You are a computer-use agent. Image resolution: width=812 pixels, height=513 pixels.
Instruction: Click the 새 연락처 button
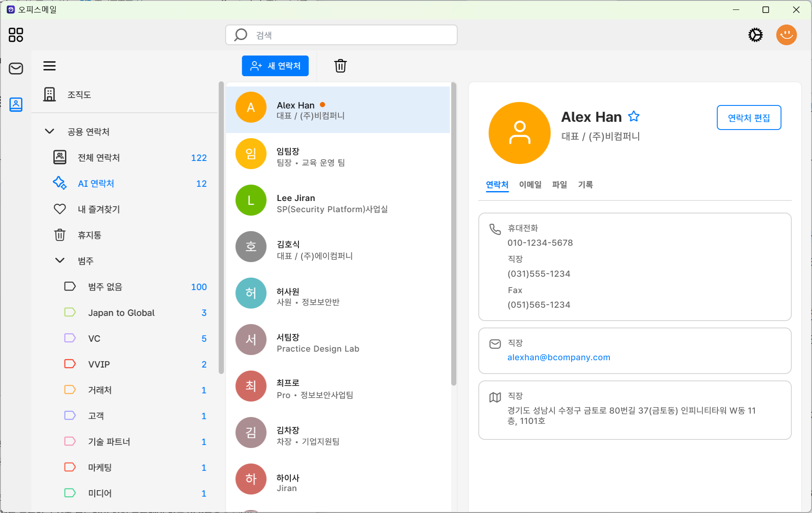pos(275,66)
